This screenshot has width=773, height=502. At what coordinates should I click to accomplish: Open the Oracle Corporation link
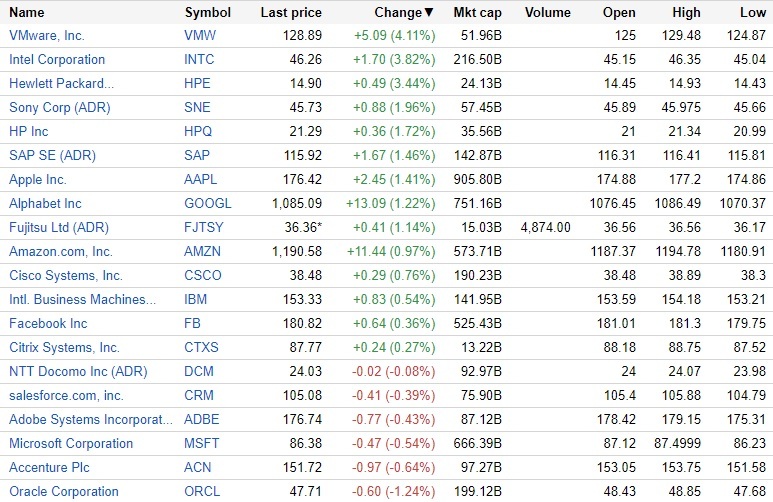click(64, 491)
